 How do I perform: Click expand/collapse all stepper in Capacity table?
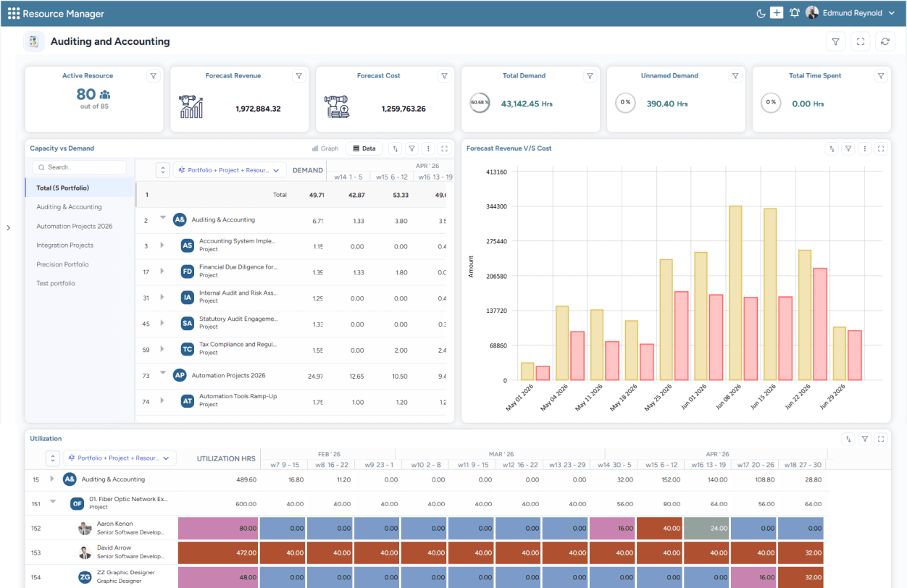tap(163, 170)
